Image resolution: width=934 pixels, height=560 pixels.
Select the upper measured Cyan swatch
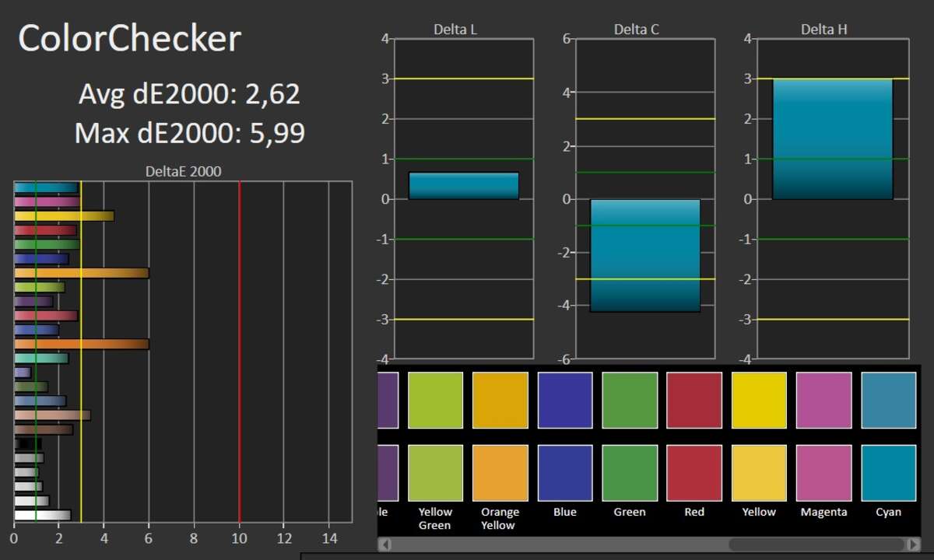pos(889,400)
